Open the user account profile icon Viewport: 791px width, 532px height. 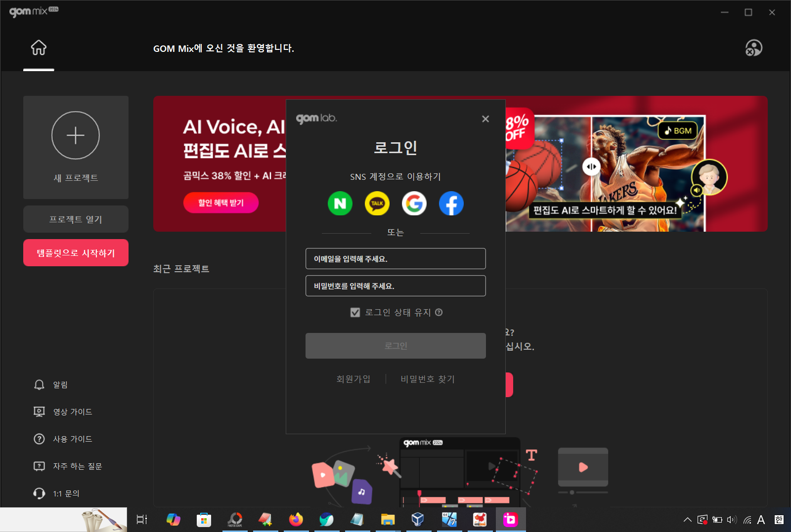tap(753, 48)
